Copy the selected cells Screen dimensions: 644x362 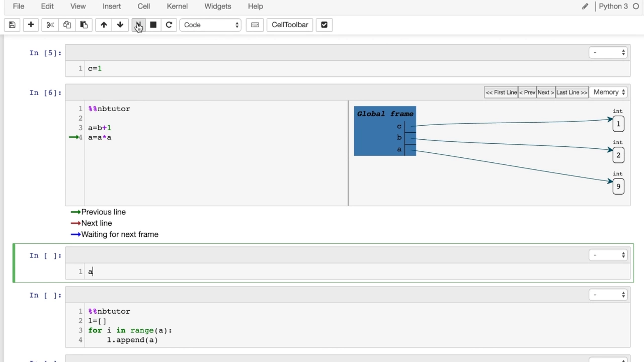[x=67, y=25]
